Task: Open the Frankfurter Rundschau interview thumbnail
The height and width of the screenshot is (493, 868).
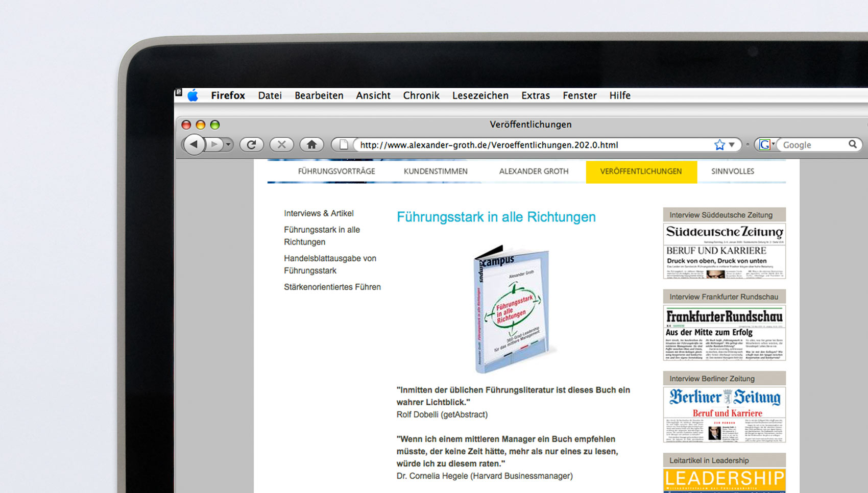Action: tap(724, 332)
